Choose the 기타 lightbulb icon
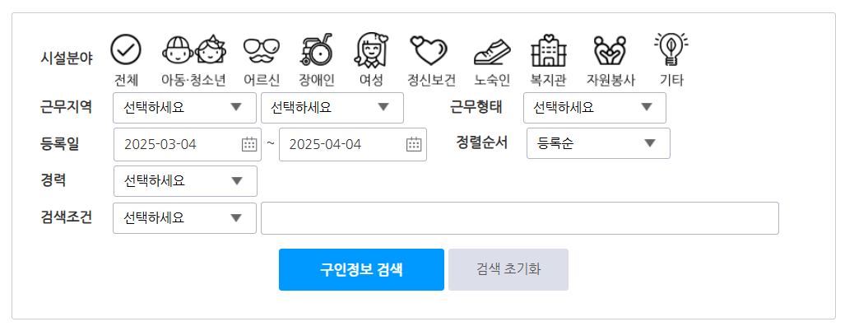The image size is (868, 331). coord(671,49)
